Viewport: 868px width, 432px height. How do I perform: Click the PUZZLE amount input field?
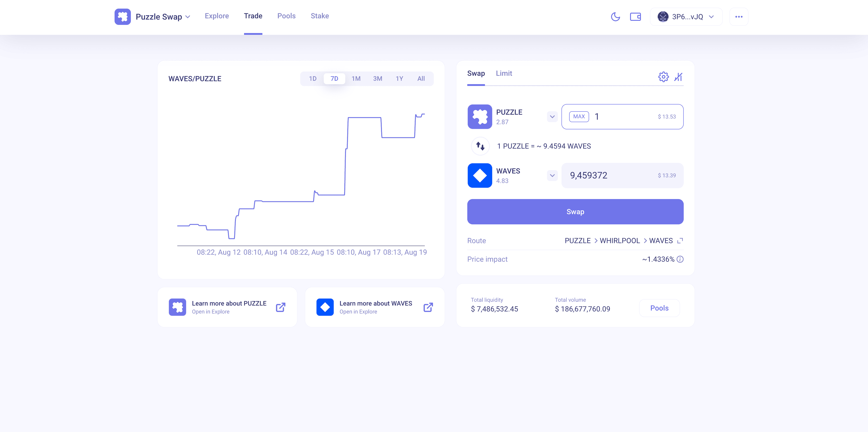click(x=622, y=116)
